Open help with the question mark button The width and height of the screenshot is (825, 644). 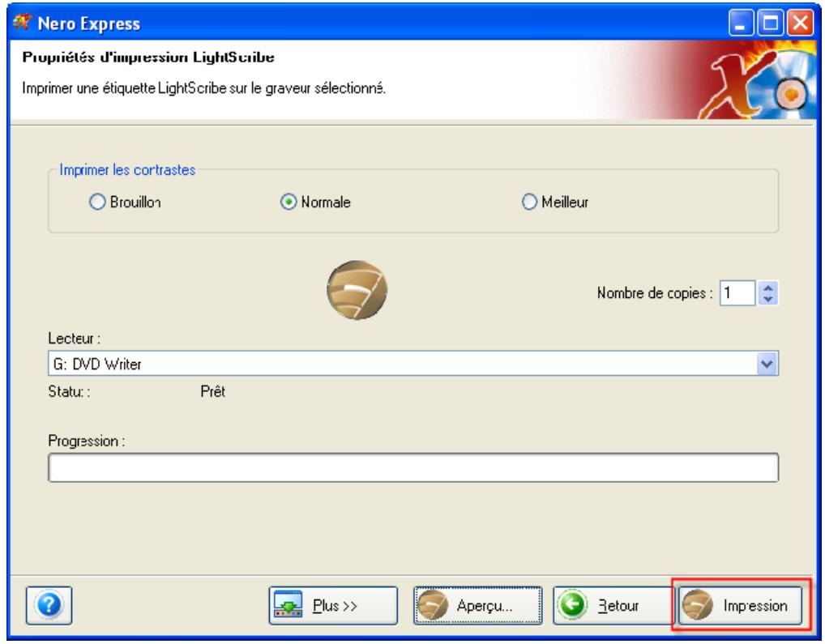point(49,605)
